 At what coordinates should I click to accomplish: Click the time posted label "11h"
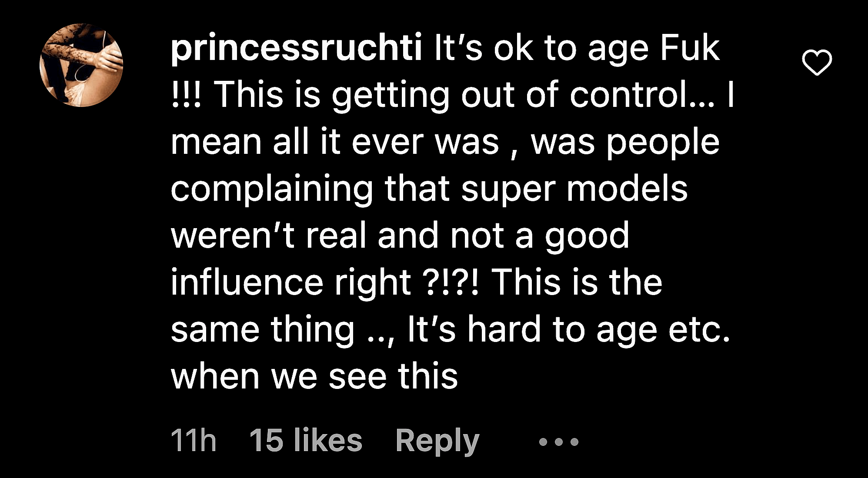[194, 441]
